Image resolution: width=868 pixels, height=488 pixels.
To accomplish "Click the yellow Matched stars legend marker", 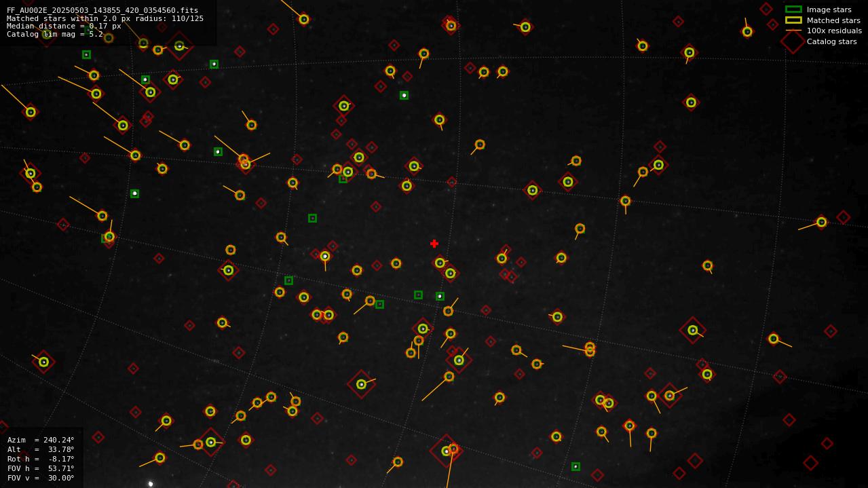I will click(x=793, y=20).
